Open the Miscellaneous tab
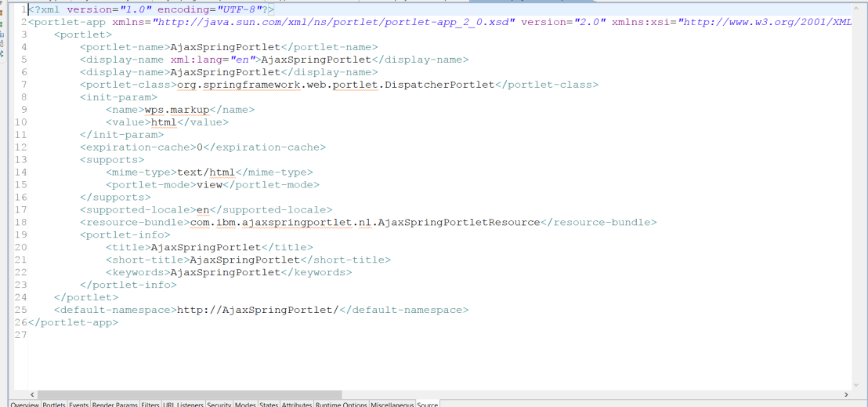Viewport: 868px width, 407px height. point(392,405)
